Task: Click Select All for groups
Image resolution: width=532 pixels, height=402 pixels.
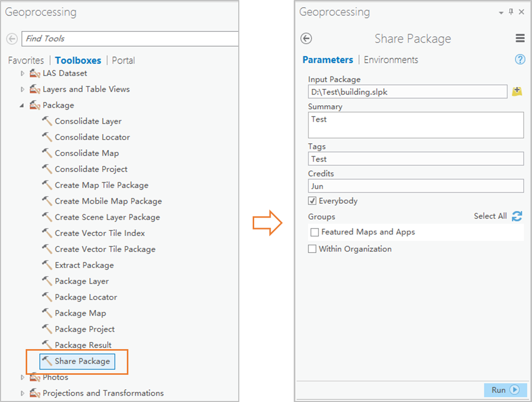Action: (490, 216)
